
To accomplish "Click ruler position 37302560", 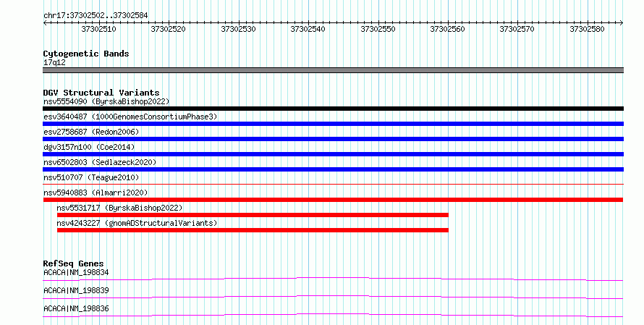I will pos(447,29).
